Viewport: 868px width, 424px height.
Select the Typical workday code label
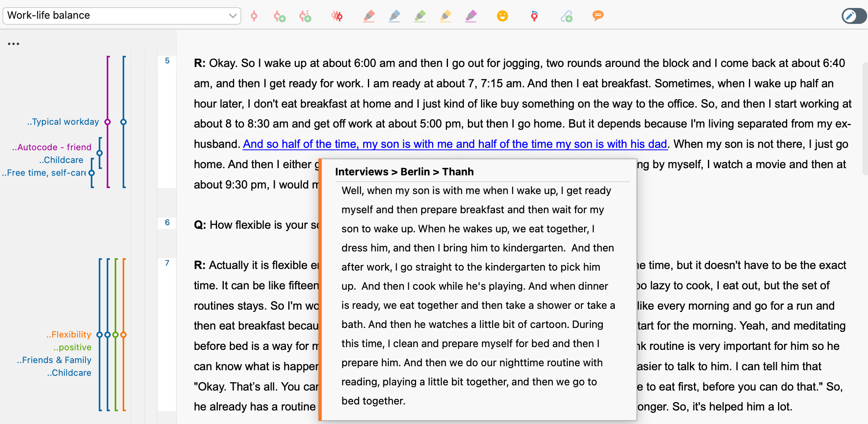[x=63, y=122]
